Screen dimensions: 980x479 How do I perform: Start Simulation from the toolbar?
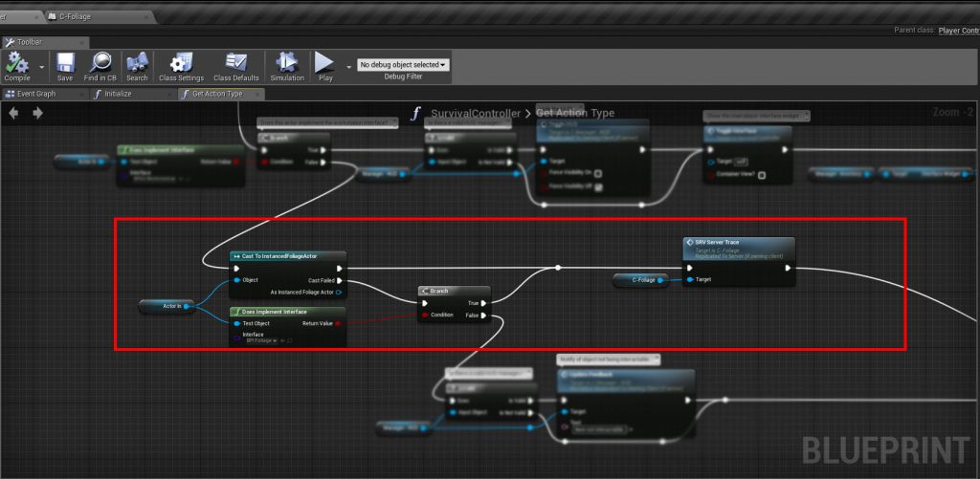[x=286, y=63]
